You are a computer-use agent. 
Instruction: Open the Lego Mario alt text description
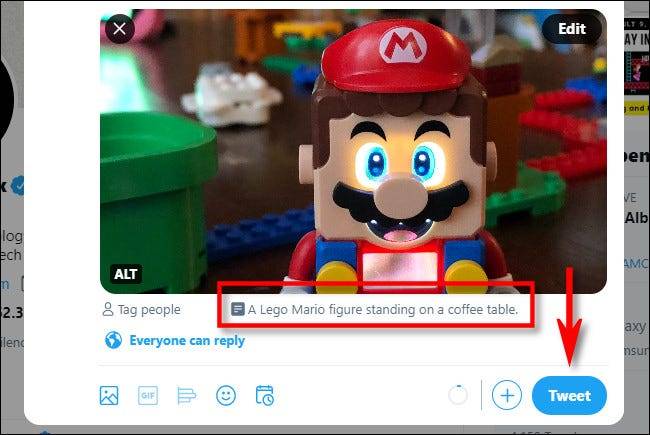pos(382,310)
